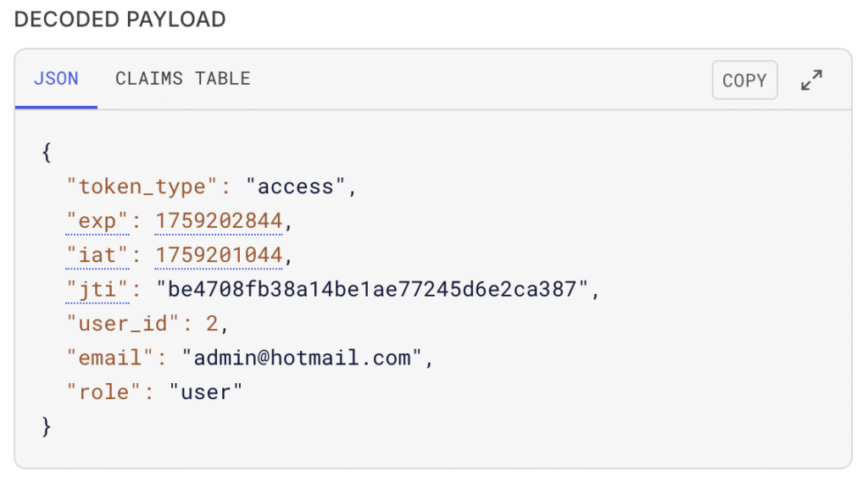
Task: Click the "exp" claim key
Action: pos(97,221)
